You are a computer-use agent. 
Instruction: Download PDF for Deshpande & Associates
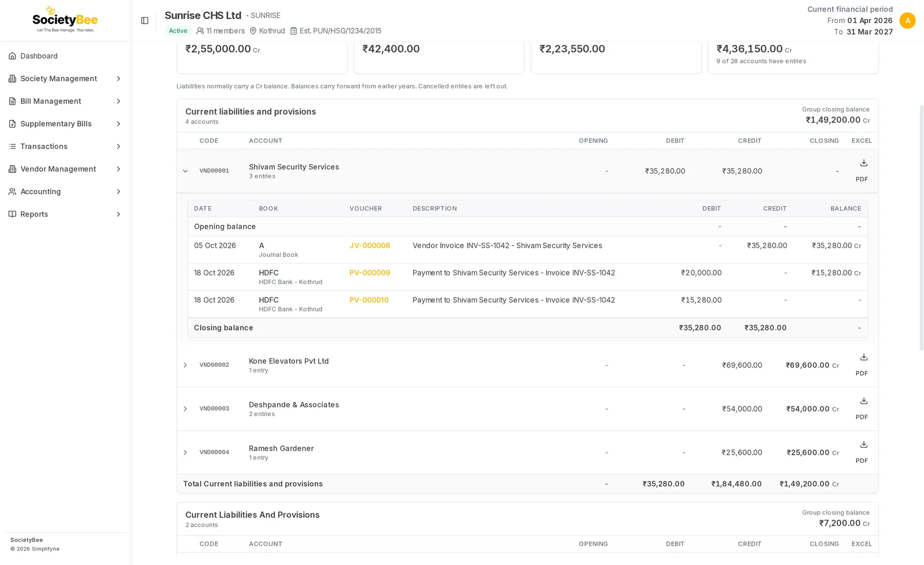click(x=862, y=417)
